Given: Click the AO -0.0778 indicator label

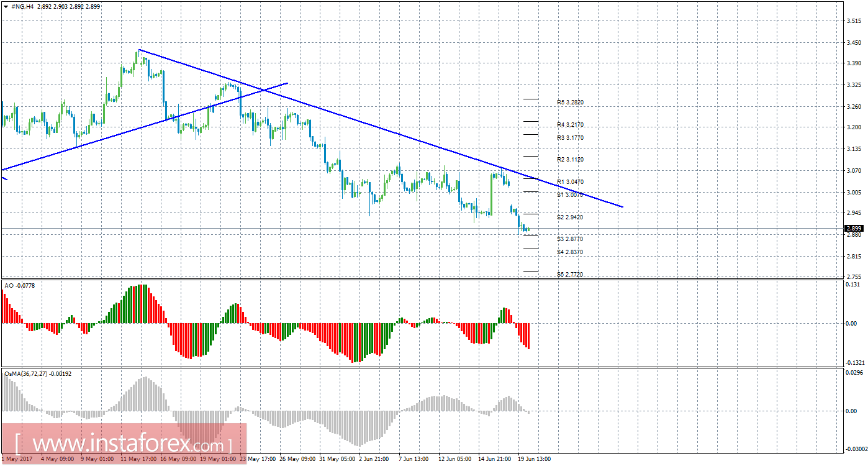Looking at the screenshot, I should click(x=19, y=286).
